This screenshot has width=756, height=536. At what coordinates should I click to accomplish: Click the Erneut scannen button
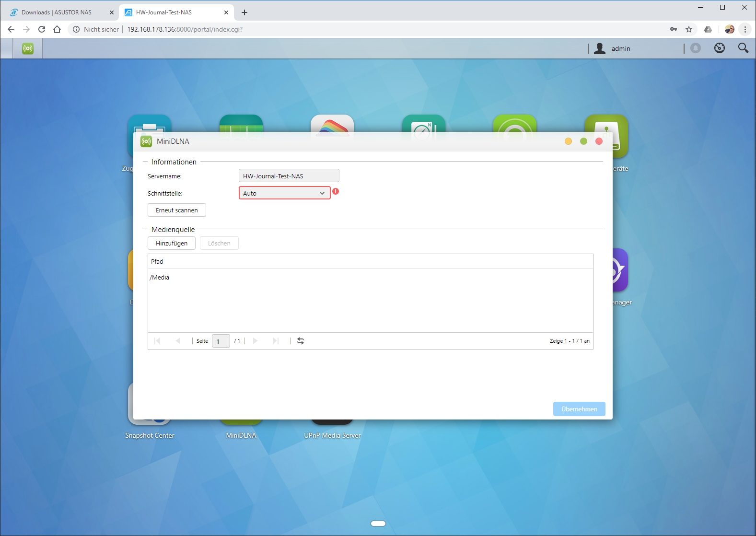tap(177, 210)
